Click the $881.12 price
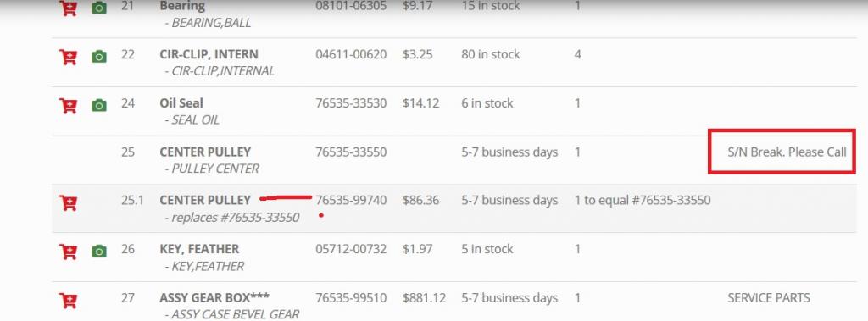This screenshot has height=321, width=868. [424, 298]
